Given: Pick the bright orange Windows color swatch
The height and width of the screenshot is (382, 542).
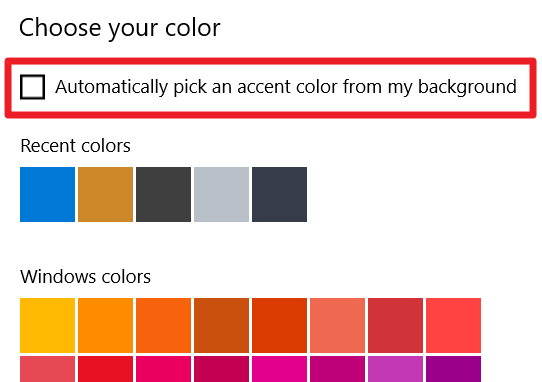Looking at the screenshot, I should pyautogui.click(x=105, y=325).
